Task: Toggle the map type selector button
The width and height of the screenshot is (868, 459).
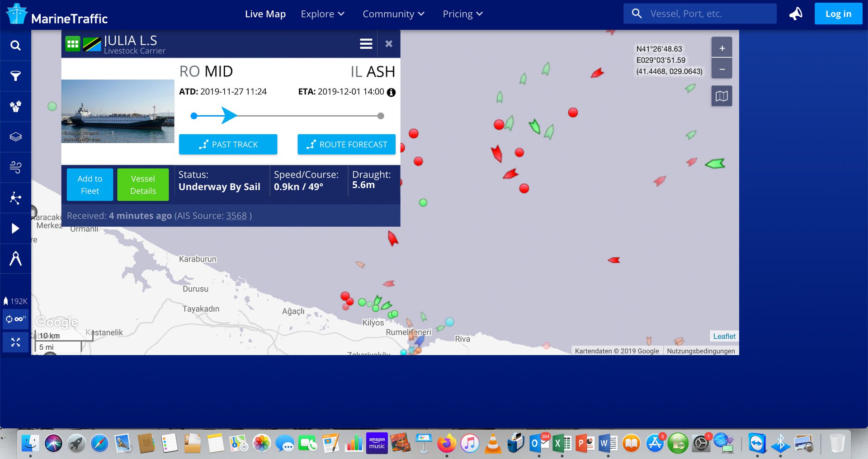Action: (722, 96)
